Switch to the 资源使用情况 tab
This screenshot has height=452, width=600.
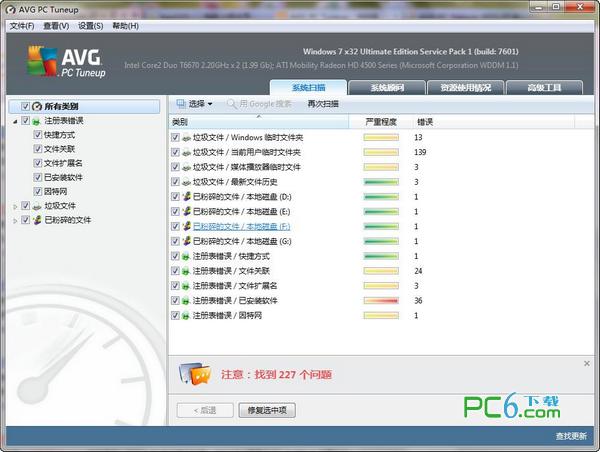[466, 88]
